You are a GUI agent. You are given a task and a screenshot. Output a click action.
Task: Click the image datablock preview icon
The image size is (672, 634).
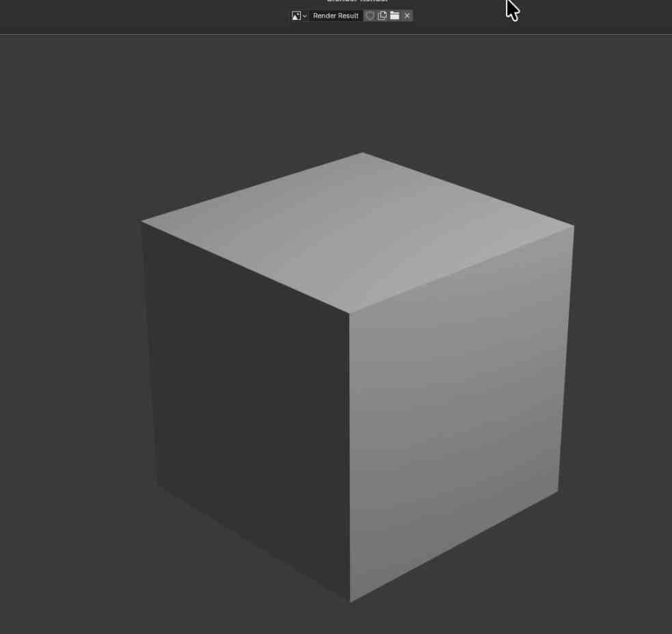point(295,15)
